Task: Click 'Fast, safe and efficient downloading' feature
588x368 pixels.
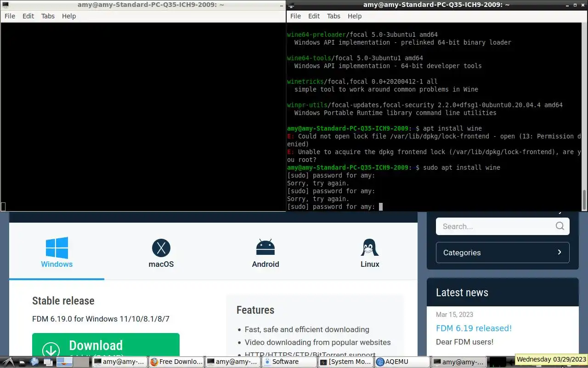Action: (x=307, y=329)
